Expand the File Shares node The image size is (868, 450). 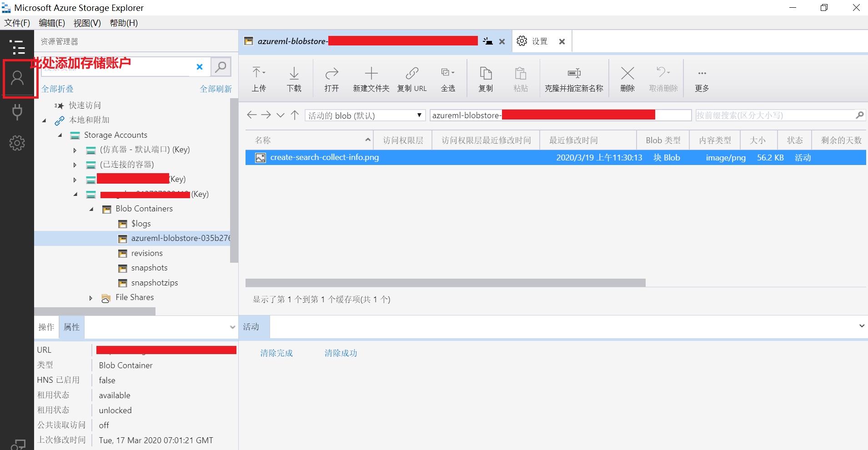pos(91,298)
